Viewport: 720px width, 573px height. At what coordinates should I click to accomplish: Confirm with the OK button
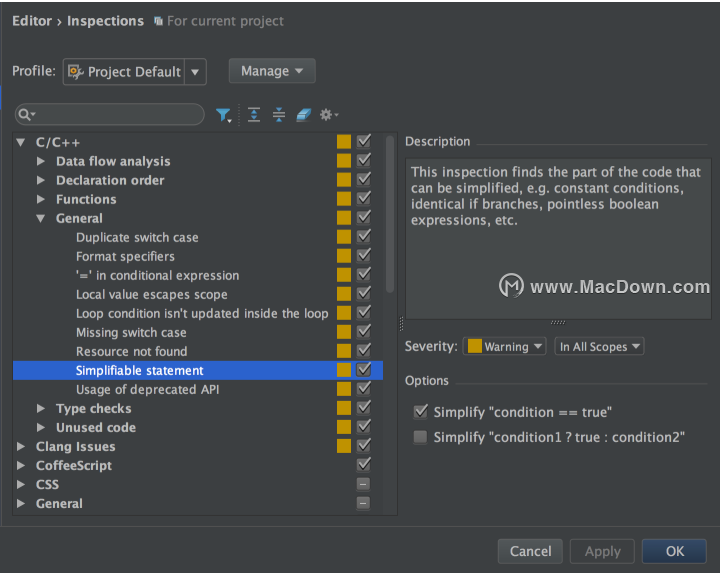[x=674, y=551]
